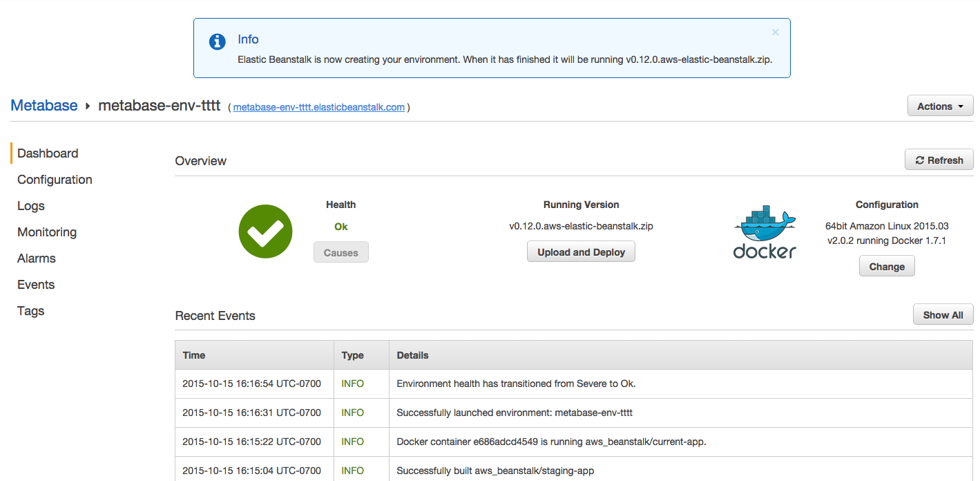980x481 pixels.
Task: Open the Tags sidebar item
Action: tap(31, 311)
